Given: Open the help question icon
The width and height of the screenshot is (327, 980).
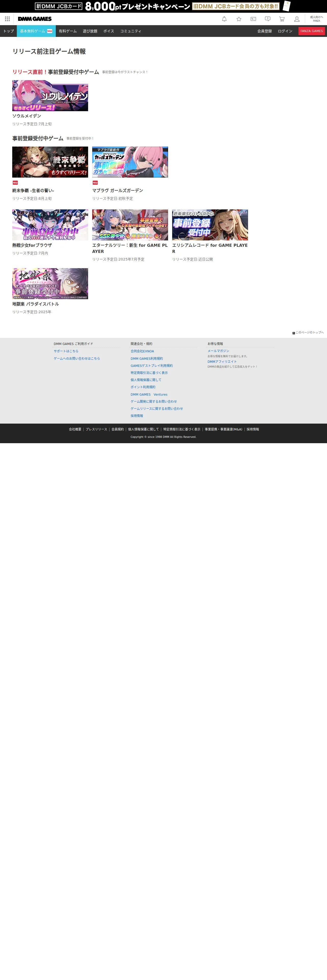Looking at the screenshot, I should (268, 19).
